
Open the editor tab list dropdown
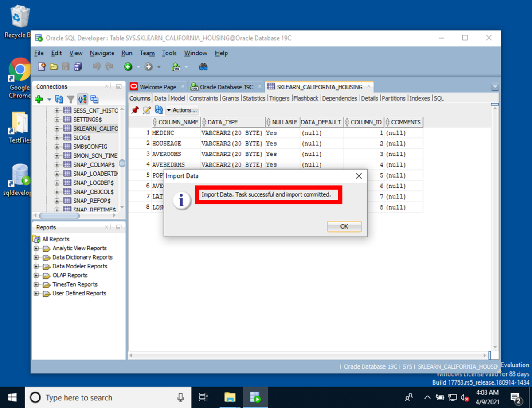[x=495, y=87]
